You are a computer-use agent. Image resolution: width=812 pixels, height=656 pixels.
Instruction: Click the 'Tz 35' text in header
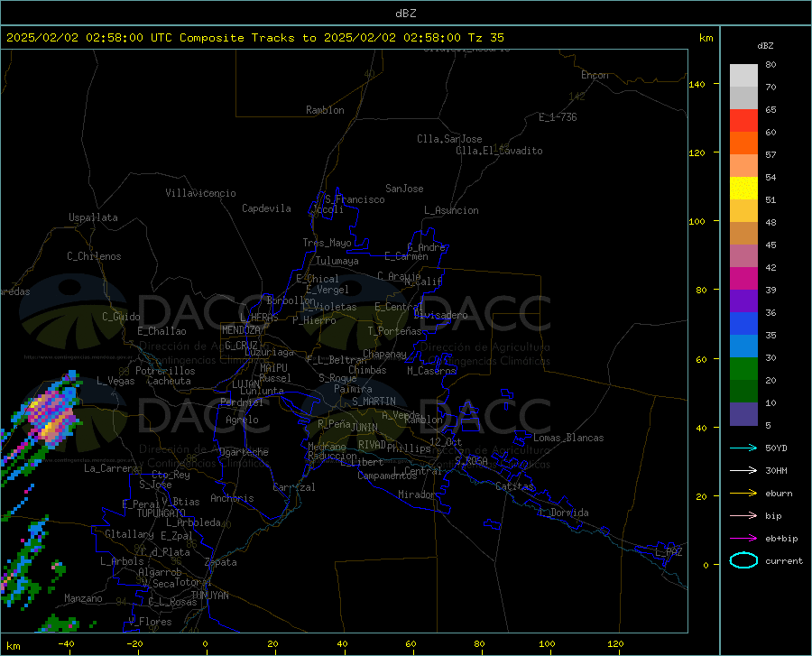[x=485, y=38]
